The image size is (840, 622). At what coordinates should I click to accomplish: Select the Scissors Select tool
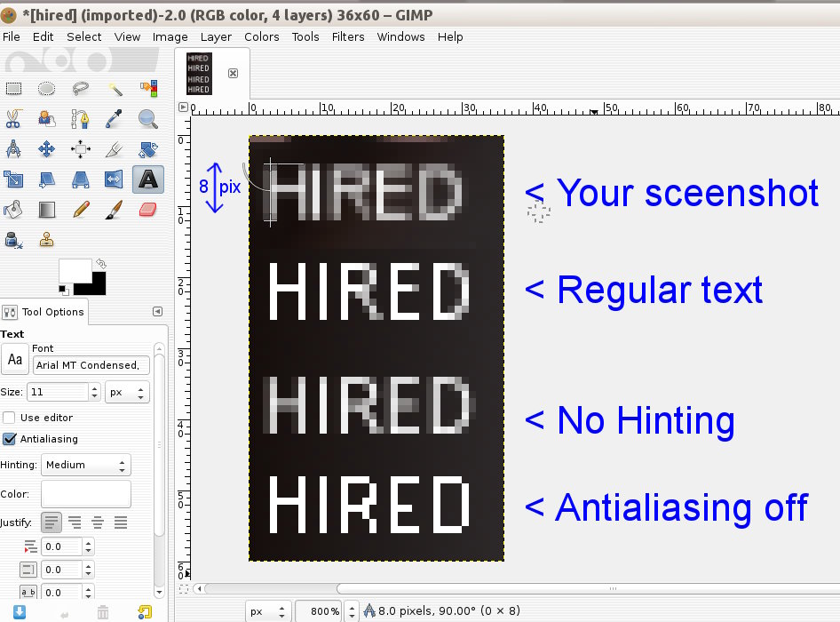pyautogui.click(x=13, y=118)
